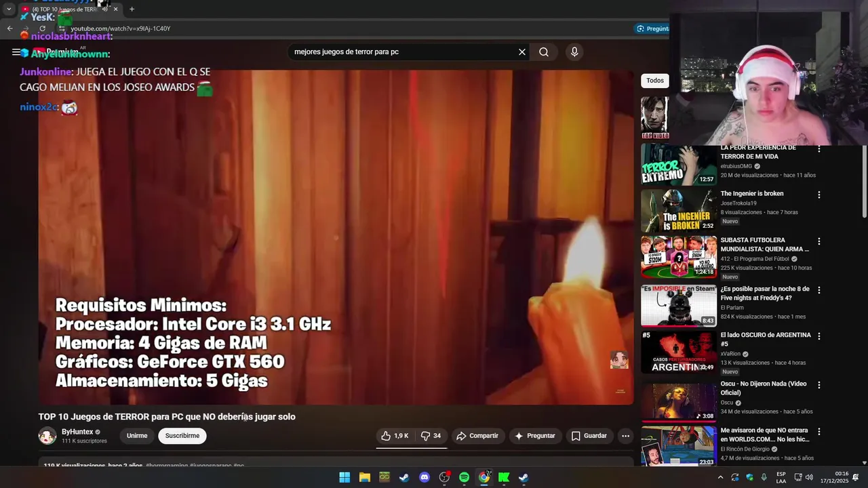Open the YouTube hamburger guide menu
This screenshot has width=868, height=488.
coord(16,52)
